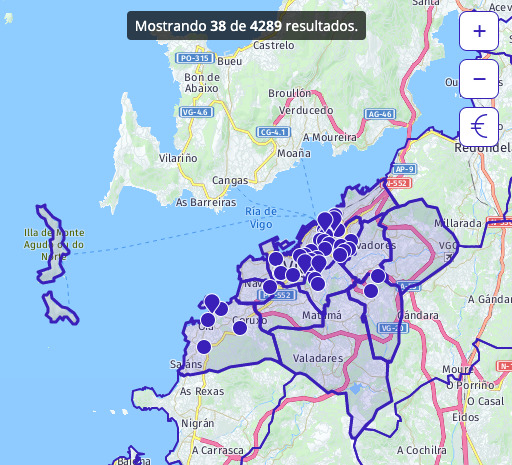The image size is (512, 465).
Task: Click the Verducedo label
Action: click(x=306, y=110)
